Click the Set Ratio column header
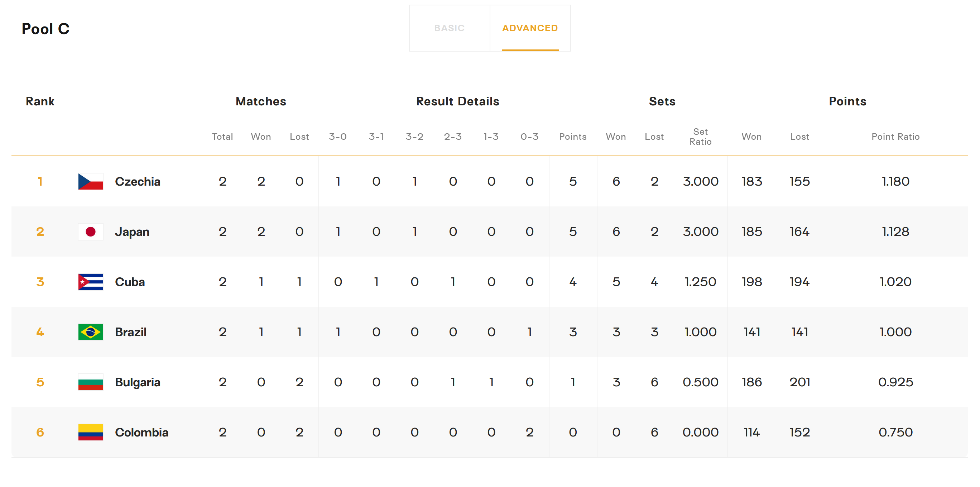980x487 pixels. click(700, 137)
